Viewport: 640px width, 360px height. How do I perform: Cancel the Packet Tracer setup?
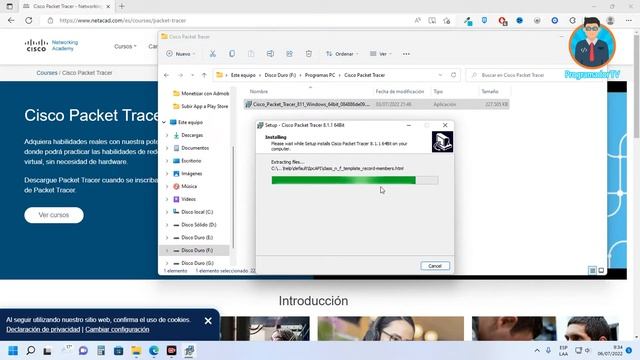pos(435,266)
